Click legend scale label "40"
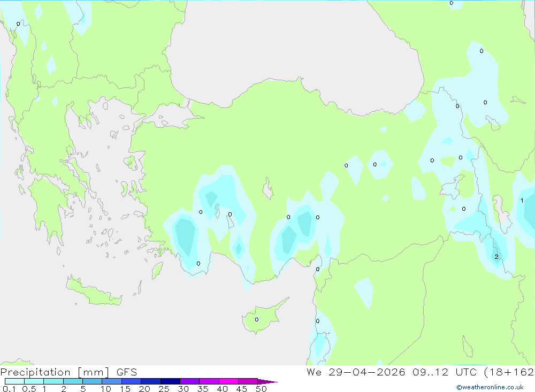This screenshot has height=392, width=535. pos(222,389)
